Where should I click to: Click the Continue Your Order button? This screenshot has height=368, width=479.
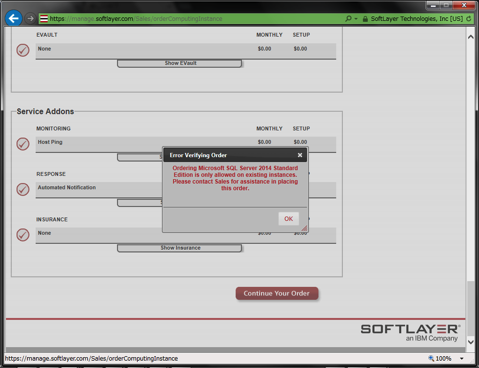[277, 293]
